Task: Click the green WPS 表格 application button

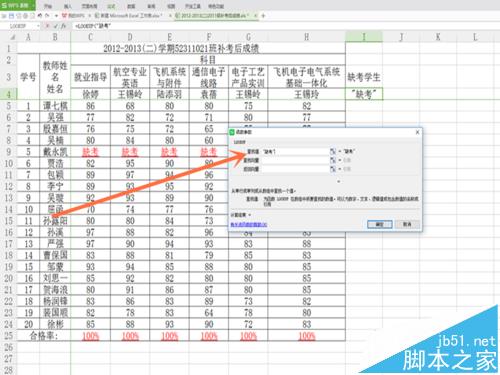Action: click(x=17, y=5)
